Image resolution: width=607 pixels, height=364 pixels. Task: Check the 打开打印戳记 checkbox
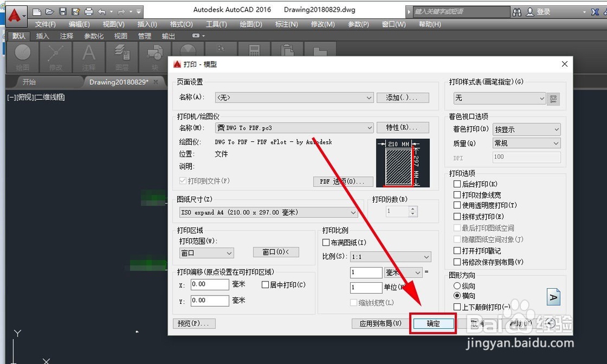457,251
